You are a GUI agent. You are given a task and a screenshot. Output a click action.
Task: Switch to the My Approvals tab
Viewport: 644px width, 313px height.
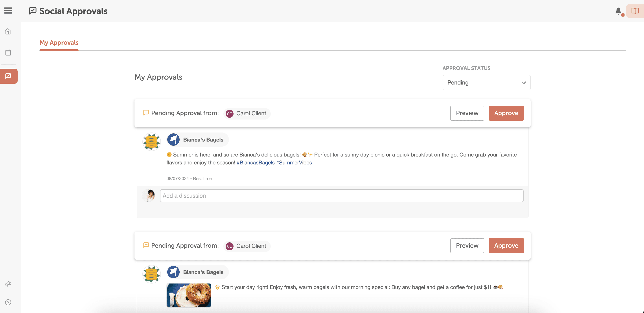[x=59, y=42]
